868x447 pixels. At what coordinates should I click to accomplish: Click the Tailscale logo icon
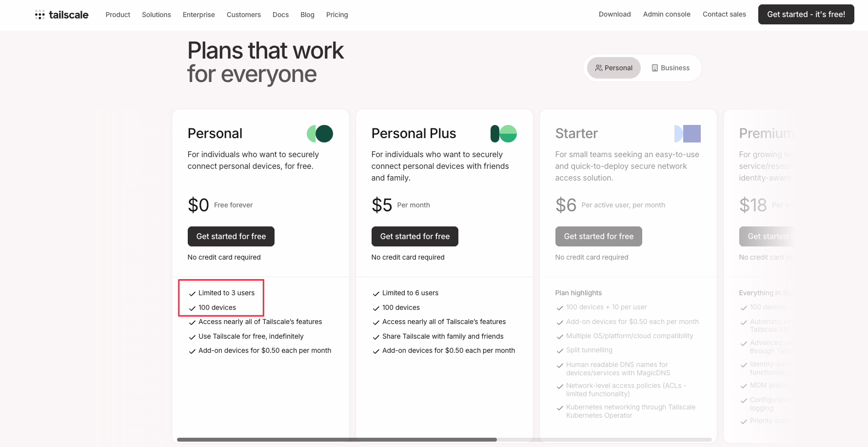[x=40, y=15]
